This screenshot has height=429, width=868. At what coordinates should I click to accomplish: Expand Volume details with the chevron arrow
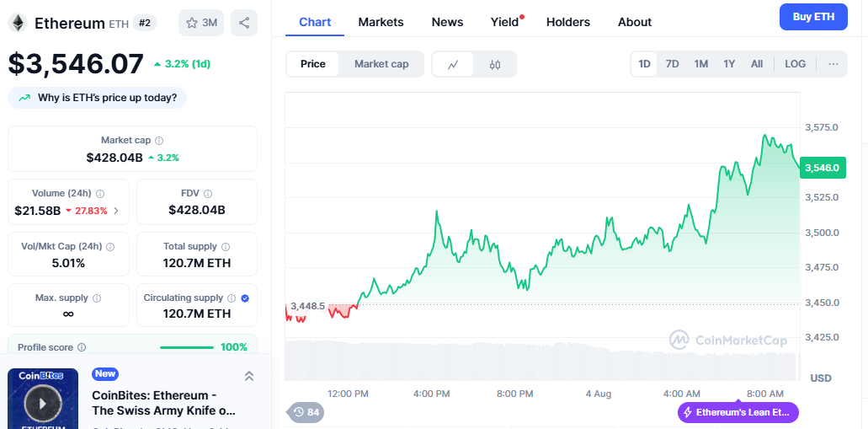tap(115, 211)
